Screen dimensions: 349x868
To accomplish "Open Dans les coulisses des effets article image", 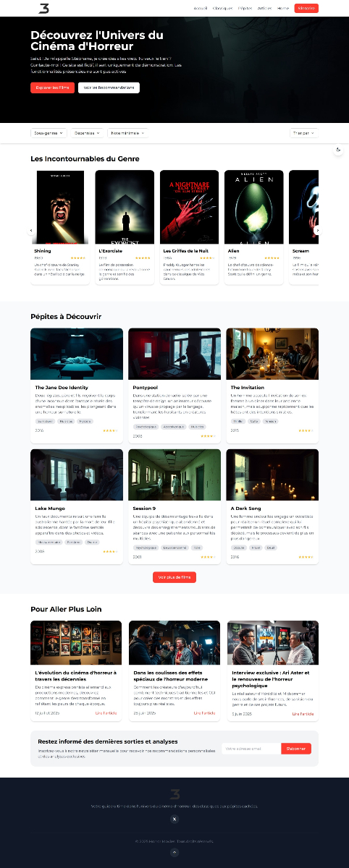I will (174, 642).
